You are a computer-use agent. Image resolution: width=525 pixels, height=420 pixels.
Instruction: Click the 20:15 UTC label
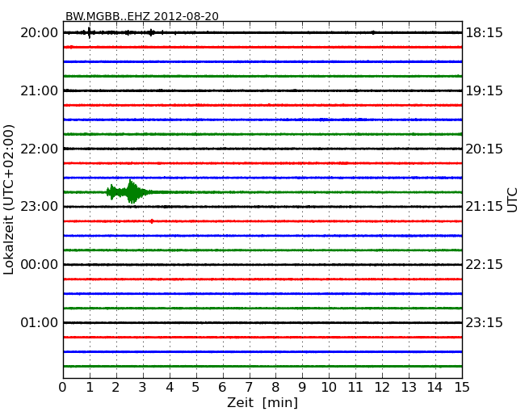(484, 149)
